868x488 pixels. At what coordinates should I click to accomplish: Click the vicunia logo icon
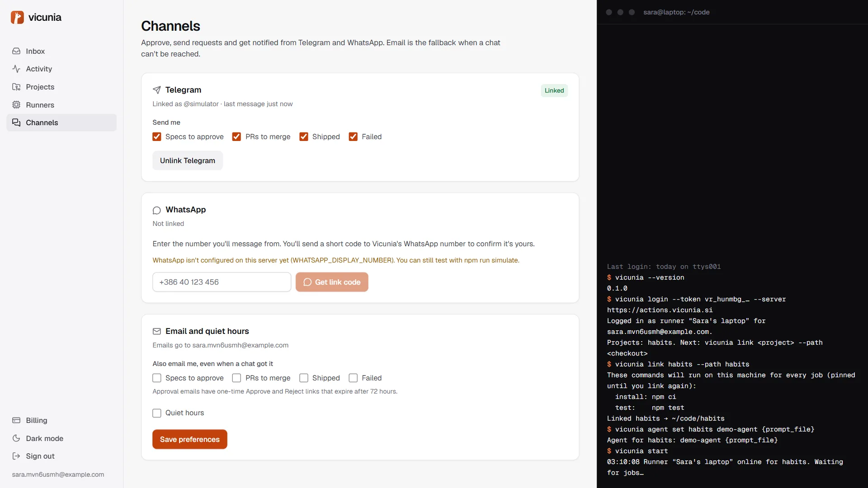coord(17,17)
